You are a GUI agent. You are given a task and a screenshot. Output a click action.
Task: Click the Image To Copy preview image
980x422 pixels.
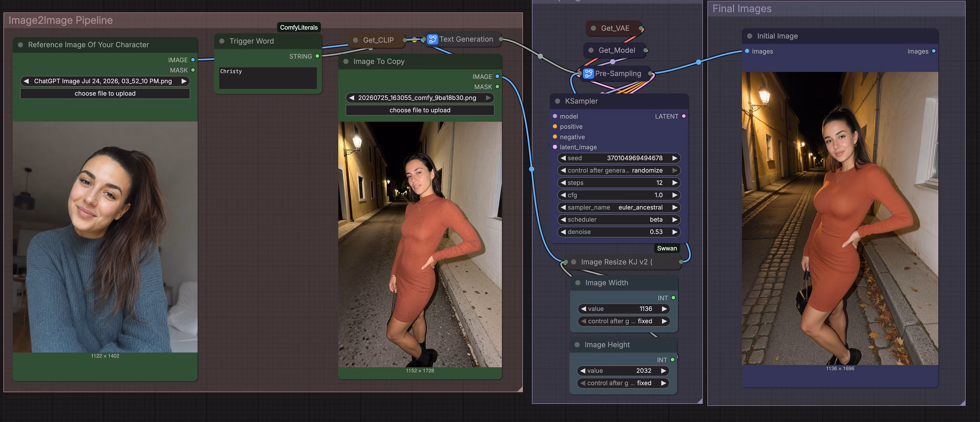coord(420,244)
